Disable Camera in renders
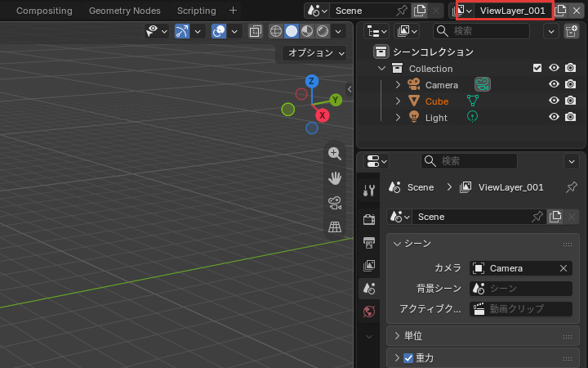588x368 pixels. click(x=570, y=84)
